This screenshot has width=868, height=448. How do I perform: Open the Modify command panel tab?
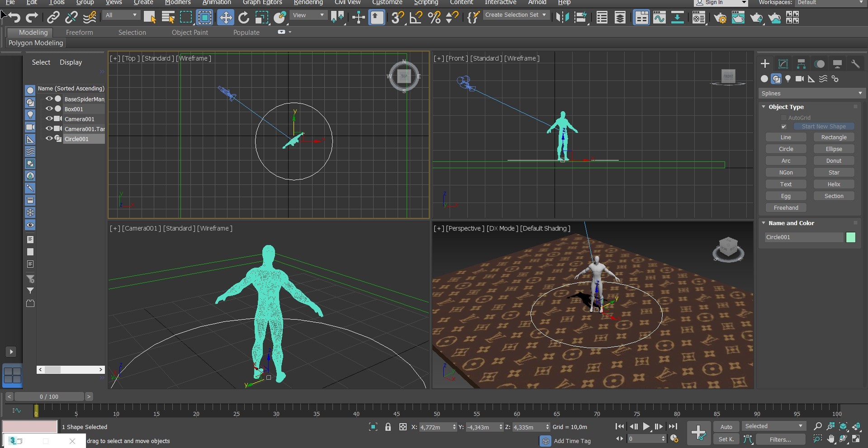pyautogui.click(x=783, y=64)
